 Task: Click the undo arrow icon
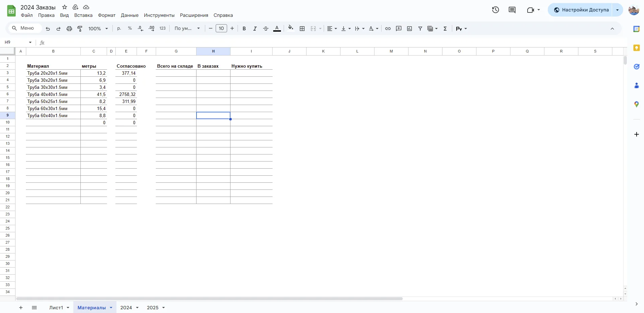[48, 29]
